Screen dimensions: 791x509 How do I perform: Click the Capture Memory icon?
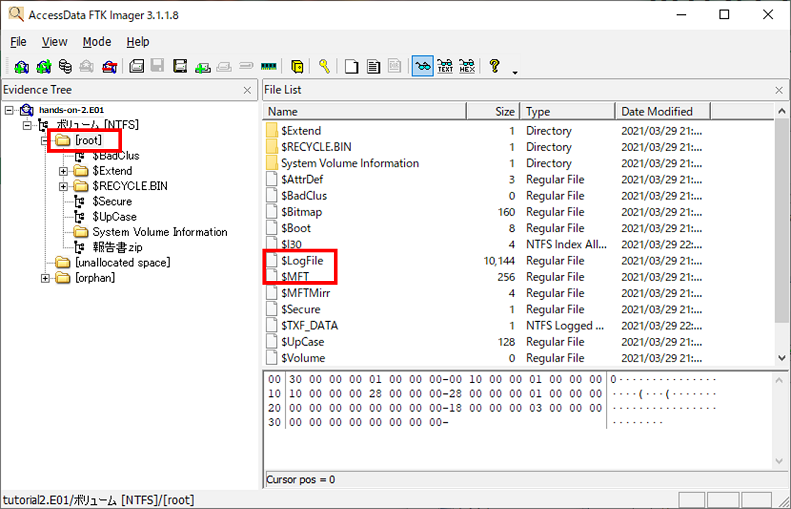269,66
